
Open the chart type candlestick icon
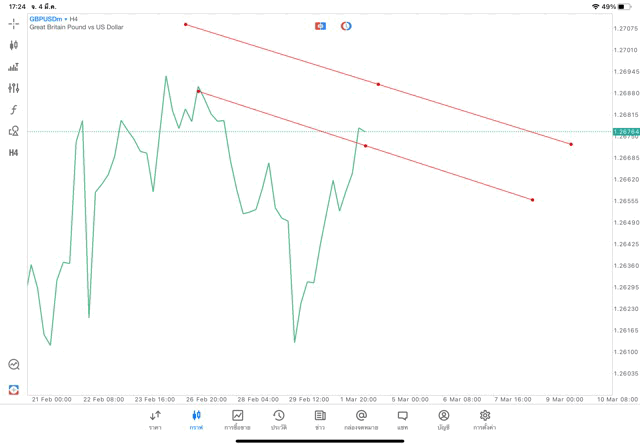click(14, 45)
